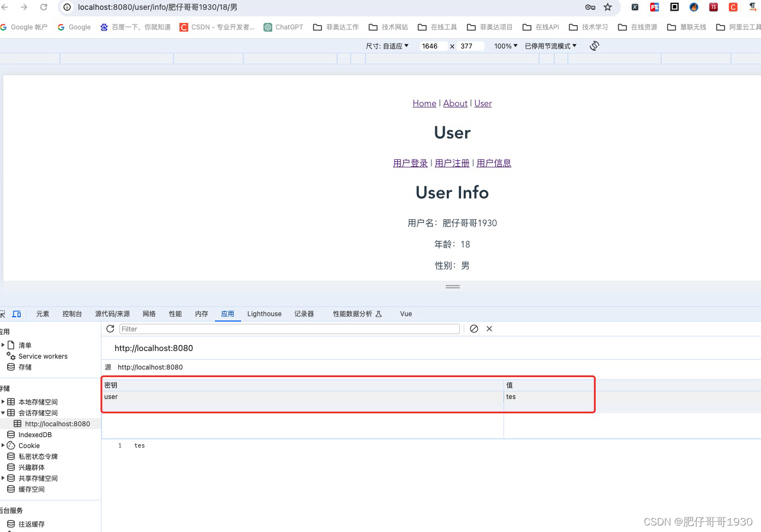The image size is (761, 532).
Task: Open the 在线API bookmark folder
Action: click(541, 27)
